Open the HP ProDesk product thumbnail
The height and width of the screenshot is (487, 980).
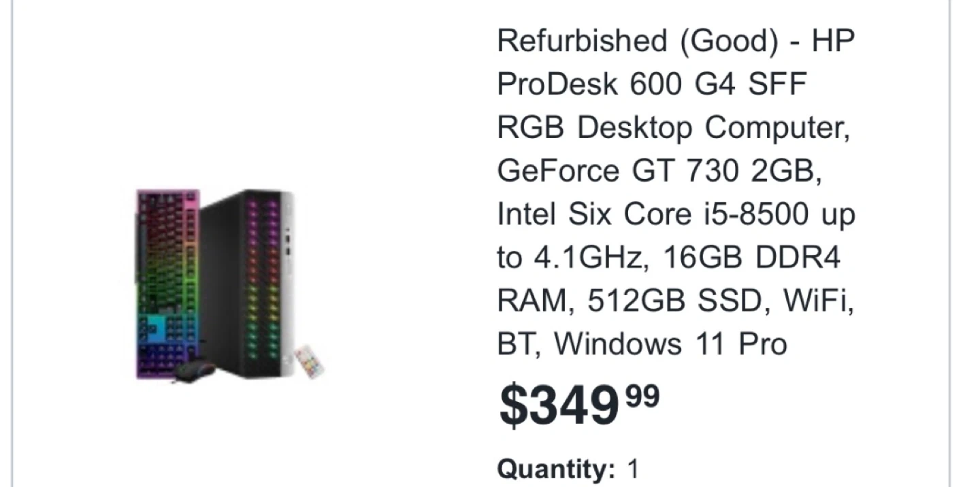[229, 284]
